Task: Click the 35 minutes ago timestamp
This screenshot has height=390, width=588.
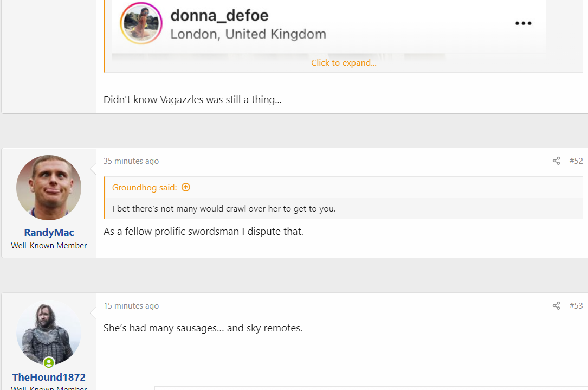Action: click(131, 161)
